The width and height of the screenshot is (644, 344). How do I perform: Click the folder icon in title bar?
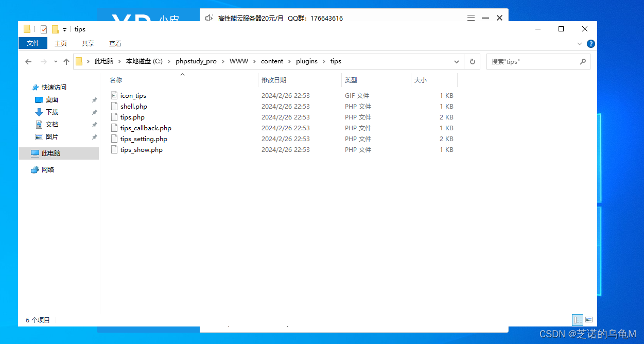[x=27, y=29]
